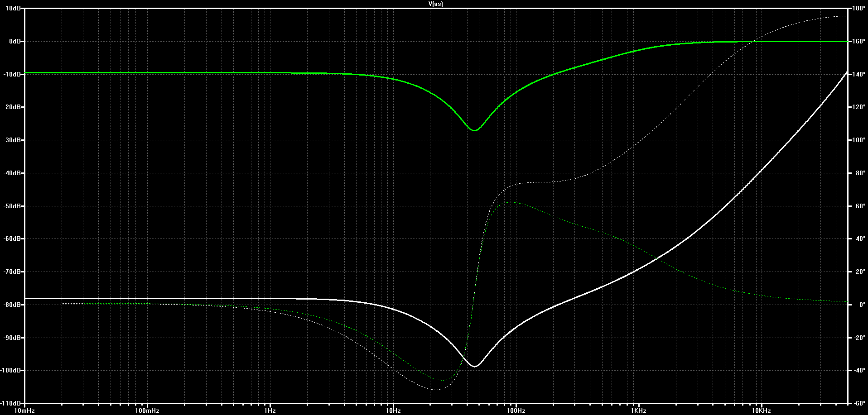
Task: Select the 10dB magnitude axis label
Action: click(x=14, y=9)
